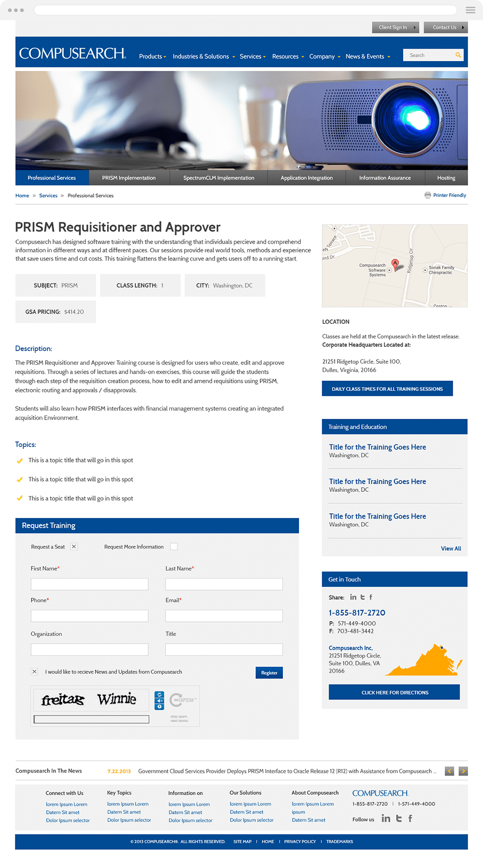This screenshot has height=868, width=483.
Task: Open footer Twitter follow icon
Action: (x=399, y=818)
